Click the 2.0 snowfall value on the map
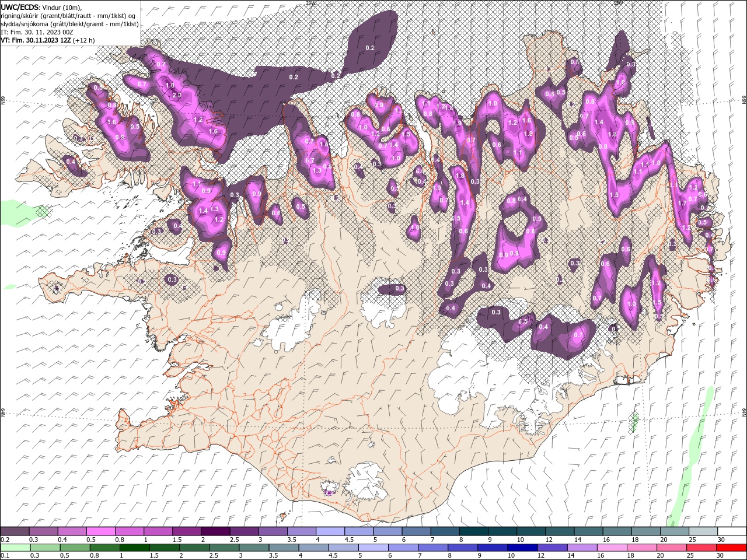Screen dimensions: 747x560 tap(177, 95)
